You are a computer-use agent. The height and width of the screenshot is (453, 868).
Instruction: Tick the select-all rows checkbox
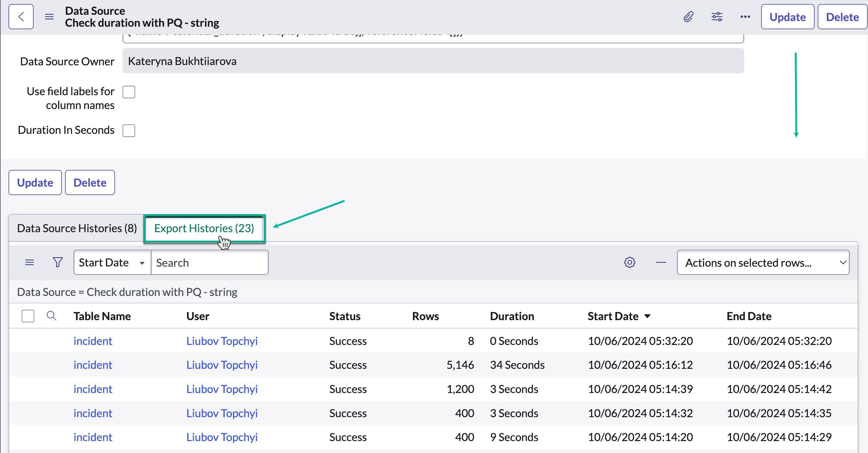28,316
